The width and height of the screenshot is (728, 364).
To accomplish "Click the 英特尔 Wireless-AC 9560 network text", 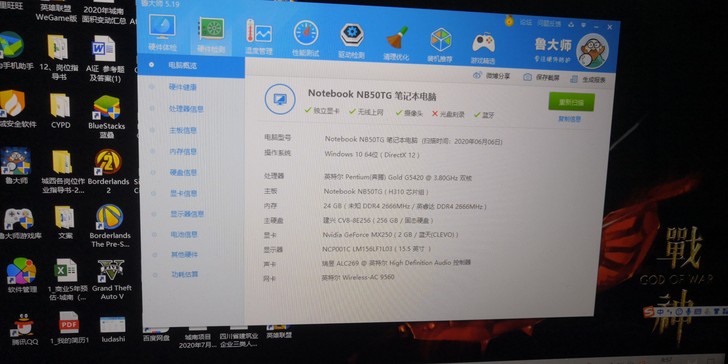I will [x=358, y=277].
